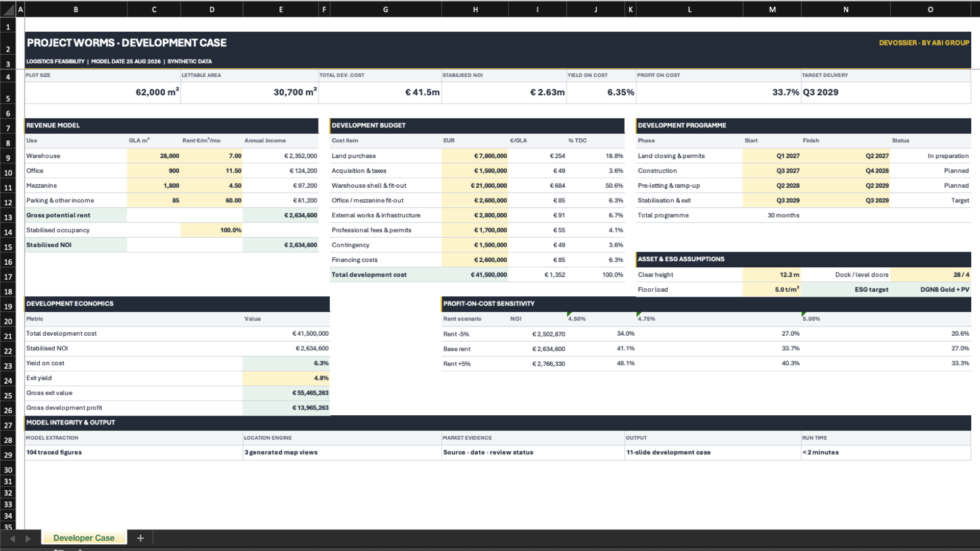Click Land purchase amount € 7,800,000
Viewport: 980px width, 551px height.
[x=475, y=156]
